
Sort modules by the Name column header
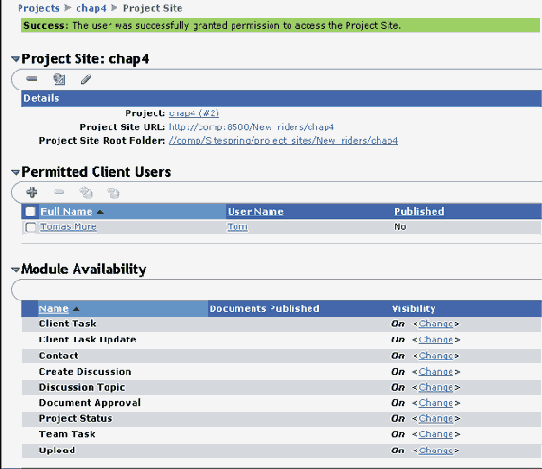[x=54, y=309]
